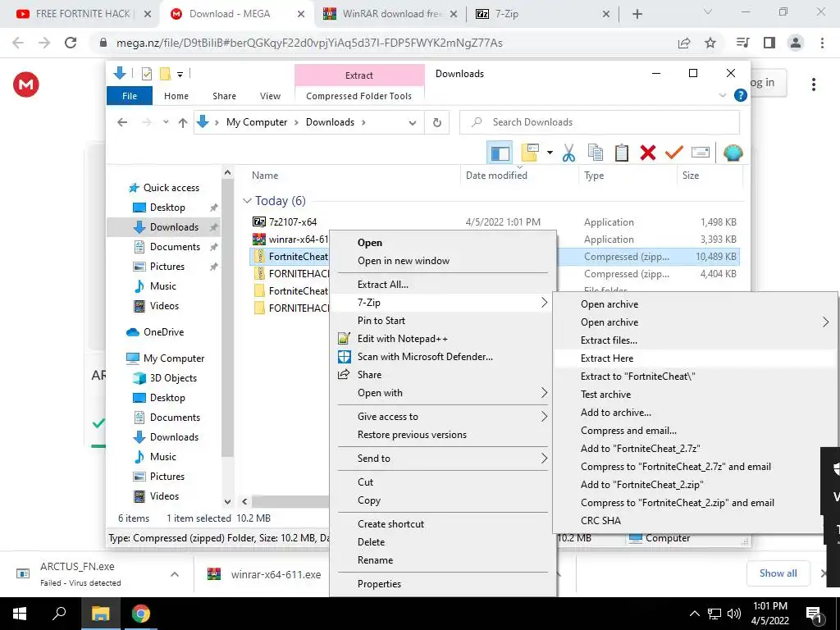This screenshot has width=840, height=630.
Task: Switch to the 7-Zip browser tab
Action: 542,14
